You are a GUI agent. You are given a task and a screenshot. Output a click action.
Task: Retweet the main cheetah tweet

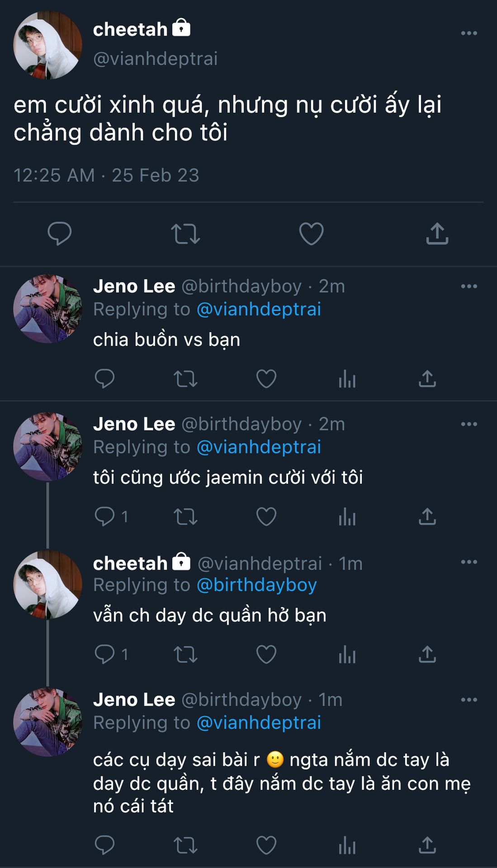click(x=185, y=234)
